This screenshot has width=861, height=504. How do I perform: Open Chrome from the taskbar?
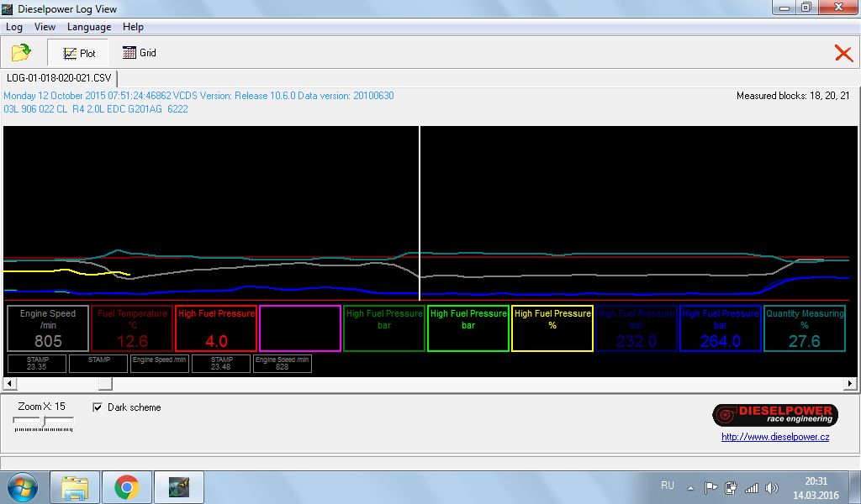coord(127,487)
